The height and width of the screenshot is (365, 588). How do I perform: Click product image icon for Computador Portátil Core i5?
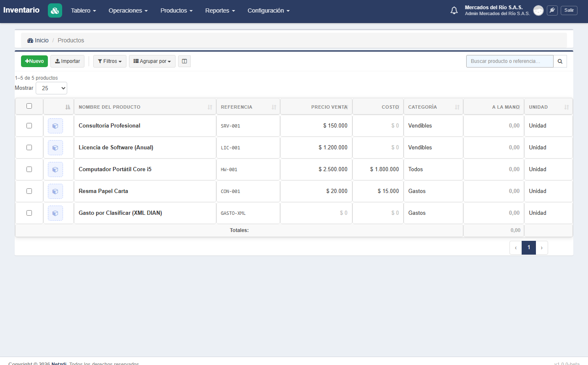[55, 169]
